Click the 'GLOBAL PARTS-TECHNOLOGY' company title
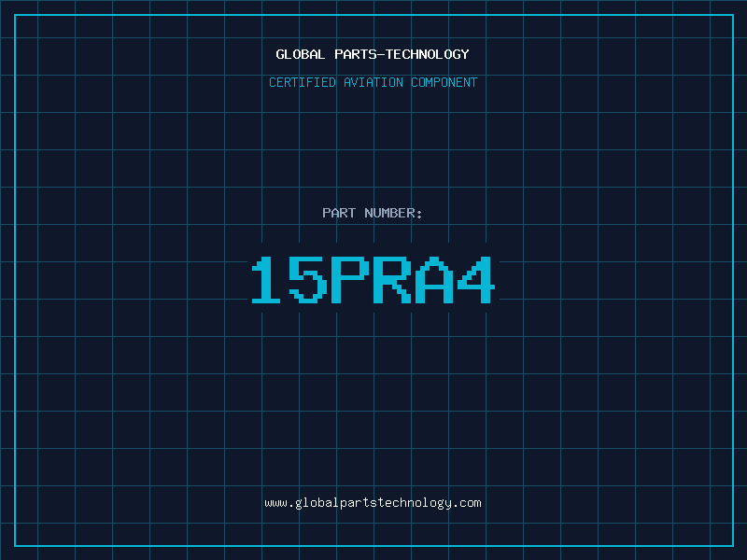 pyautogui.click(x=373, y=54)
